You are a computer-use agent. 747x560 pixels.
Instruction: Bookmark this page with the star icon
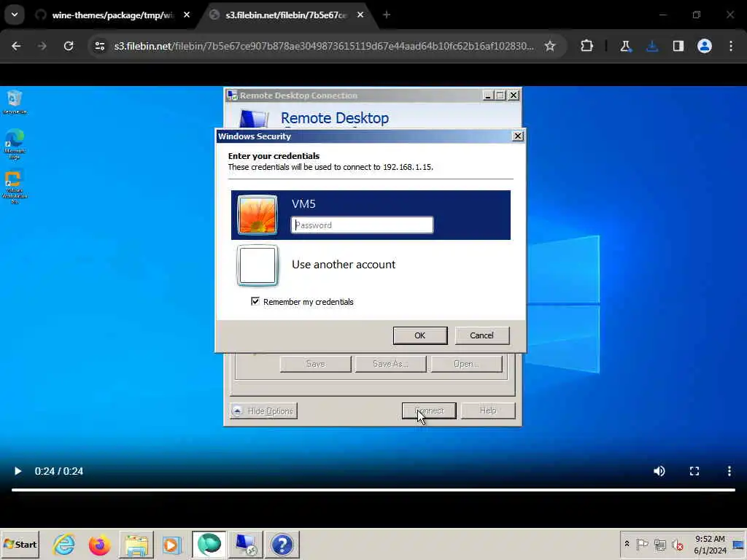tap(550, 46)
